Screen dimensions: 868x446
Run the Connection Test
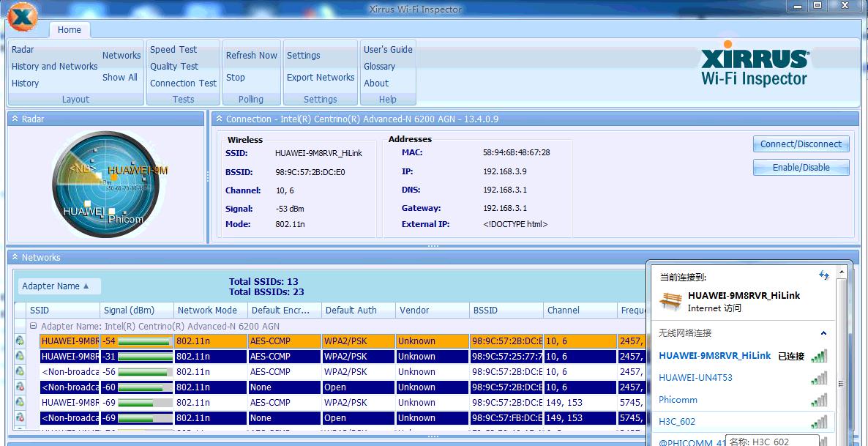(183, 83)
